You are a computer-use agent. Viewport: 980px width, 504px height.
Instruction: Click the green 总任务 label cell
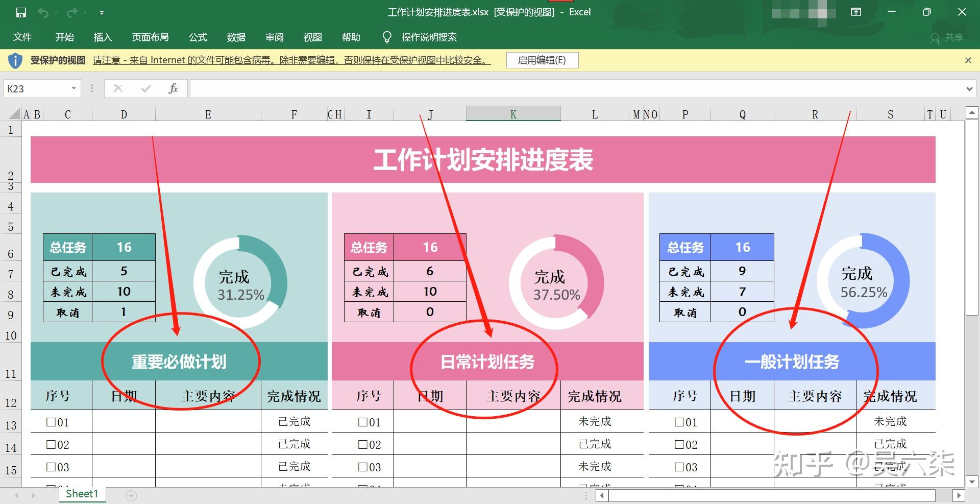click(x=68, y=247)
